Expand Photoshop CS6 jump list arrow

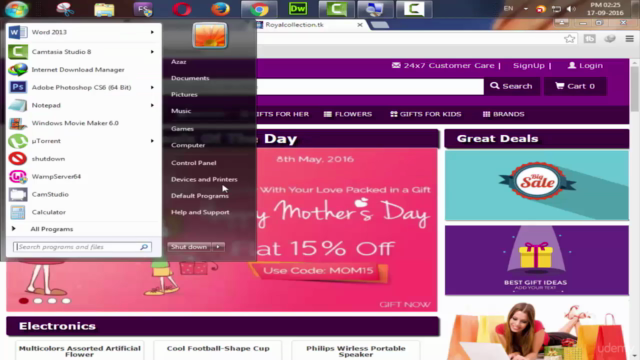point(152,87)
